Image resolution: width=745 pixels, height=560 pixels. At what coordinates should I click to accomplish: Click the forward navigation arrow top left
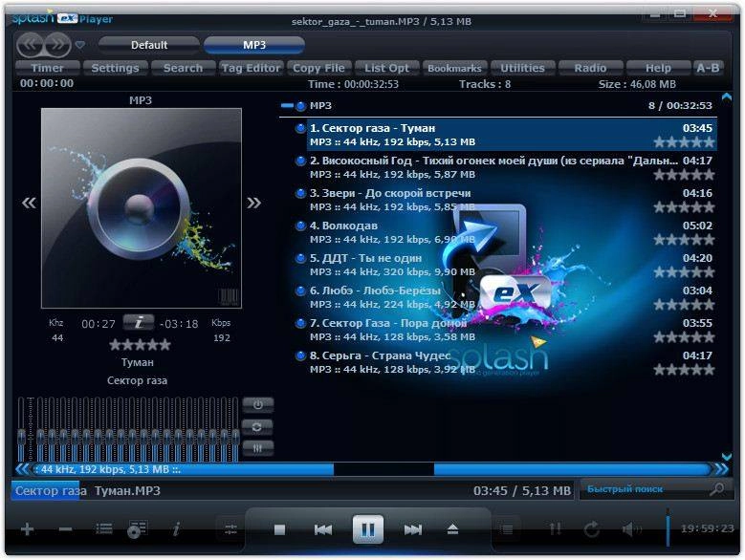(x=57, y=45)
